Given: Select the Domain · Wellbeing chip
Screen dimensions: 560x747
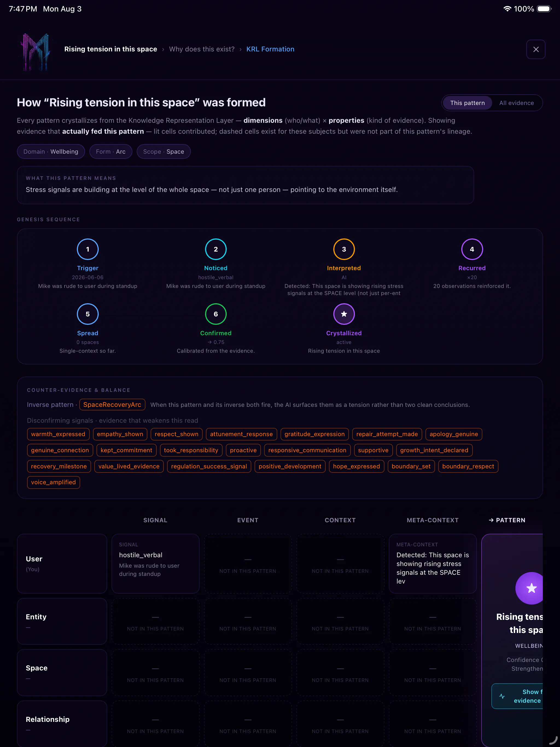Looking at the screenshot, I should point(51,152).
